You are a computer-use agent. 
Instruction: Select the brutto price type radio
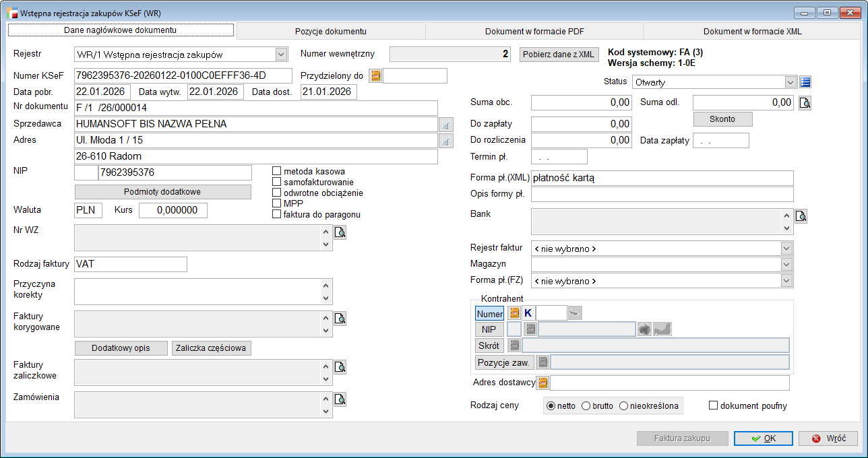coord(586,406)
